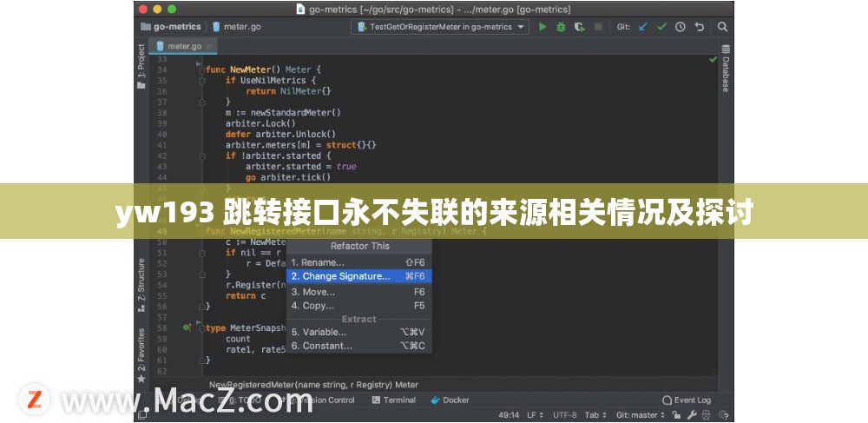Click fold end marker at line 61
The image size is (868, 423).
point(202,360)
